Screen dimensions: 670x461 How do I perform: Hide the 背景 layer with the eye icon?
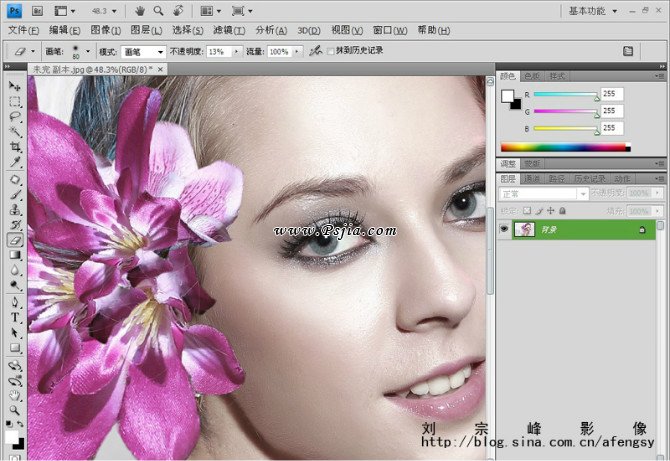(504, 229)
